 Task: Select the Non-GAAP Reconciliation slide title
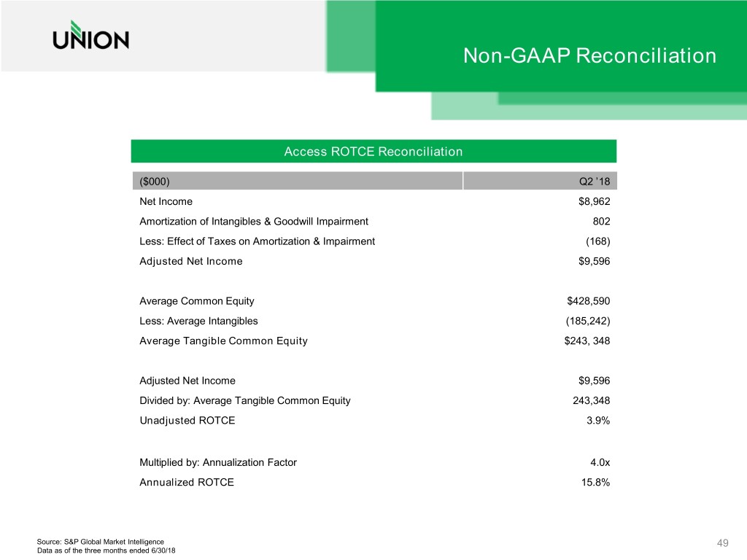coord(589,56)
